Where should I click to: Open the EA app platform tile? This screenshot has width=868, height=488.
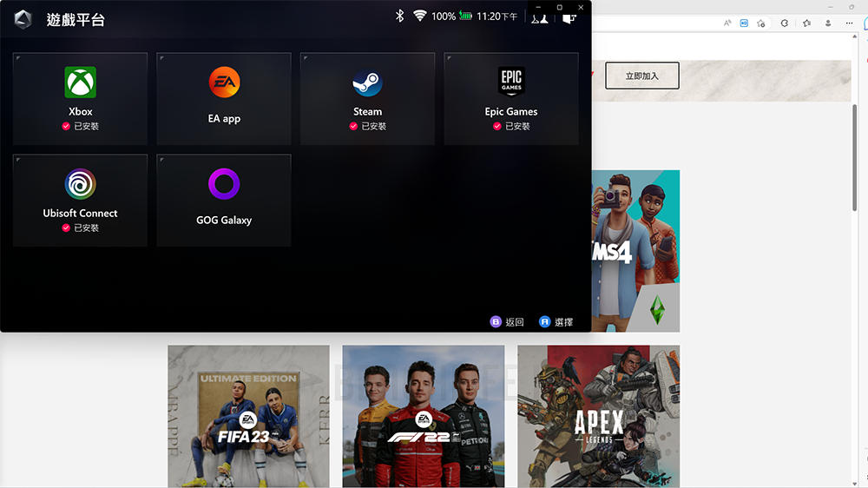coord(224,99)
